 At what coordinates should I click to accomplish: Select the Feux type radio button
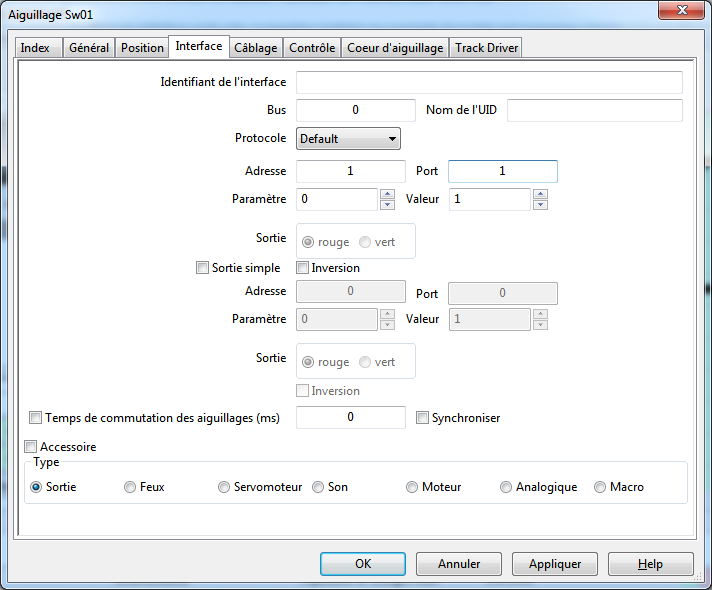point(130,487)
